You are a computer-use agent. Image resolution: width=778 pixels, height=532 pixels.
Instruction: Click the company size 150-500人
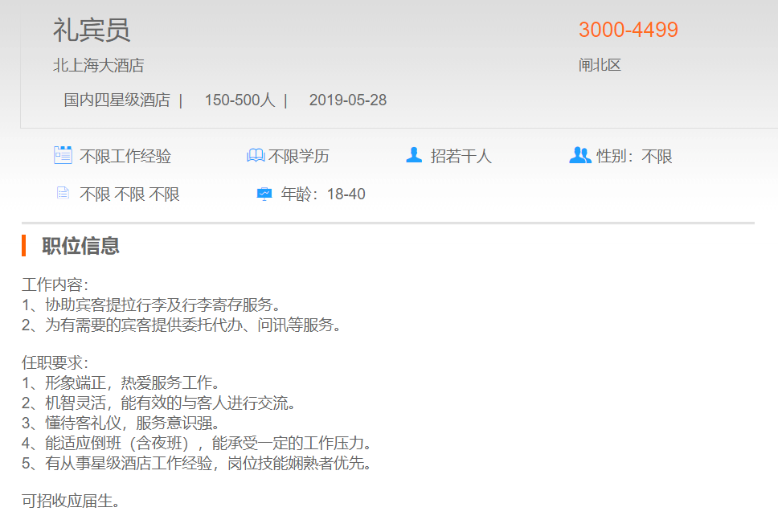[x=240, y=100]
